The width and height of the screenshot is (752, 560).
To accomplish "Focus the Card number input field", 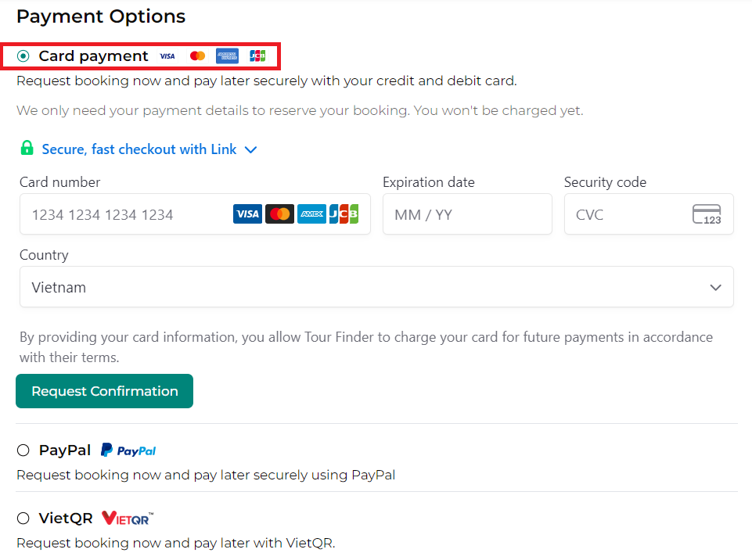I will coord(125,214).
